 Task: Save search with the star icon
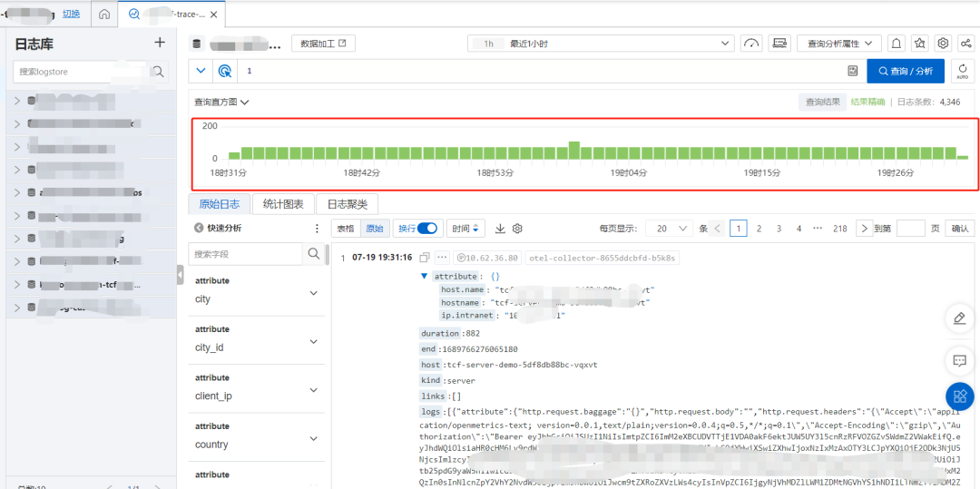click(x=920, y=44)
